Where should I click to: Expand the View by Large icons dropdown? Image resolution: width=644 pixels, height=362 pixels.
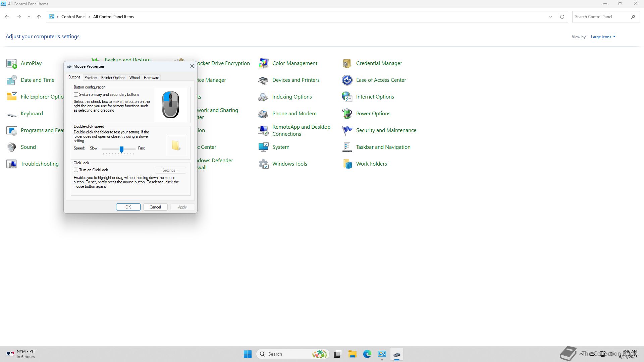pos(603,37)
